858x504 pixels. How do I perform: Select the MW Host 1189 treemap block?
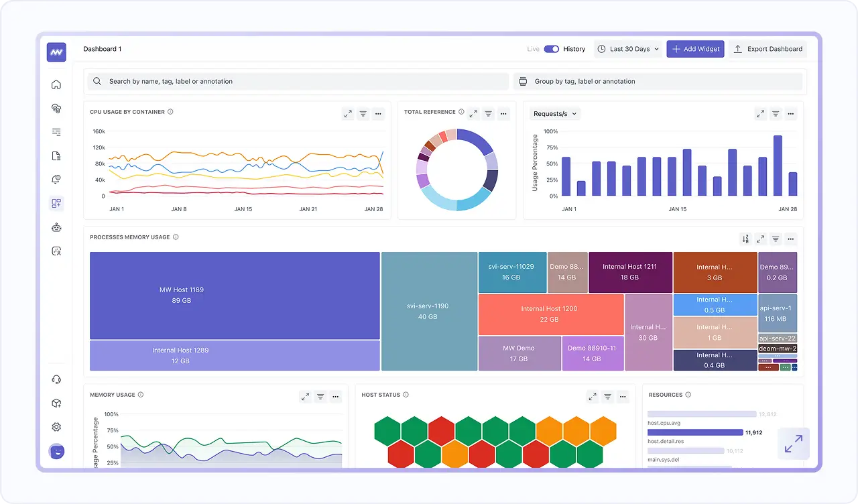[235, 295]
